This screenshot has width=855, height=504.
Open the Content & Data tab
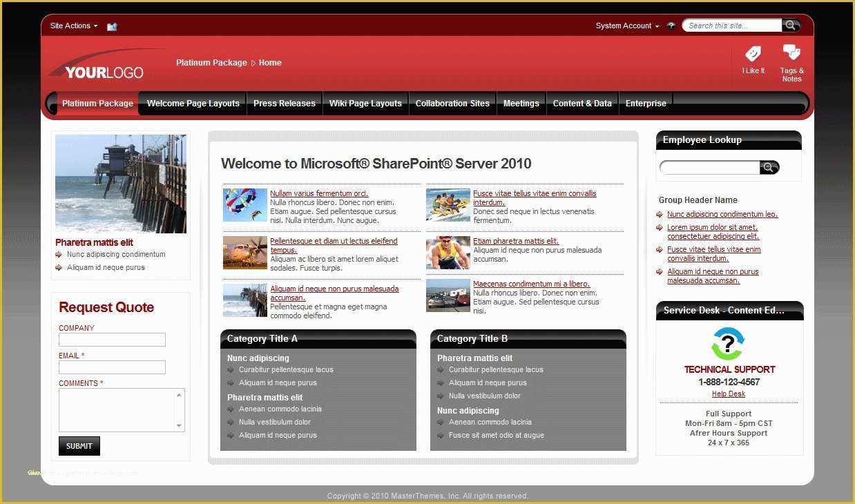click(x=582, y=104)
